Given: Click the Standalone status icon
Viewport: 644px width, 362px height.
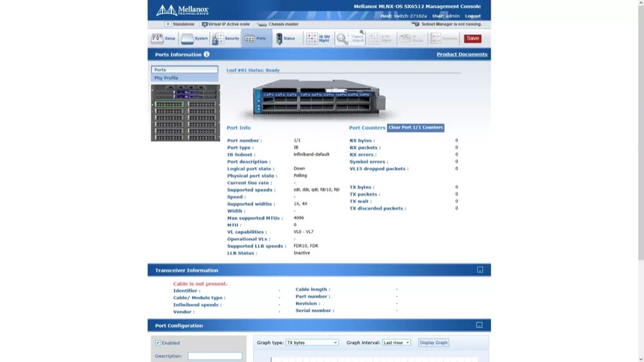Looking at the screenshot, I should (167, 24).
